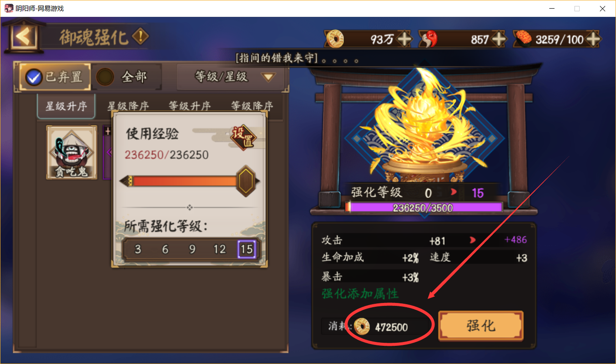Select enhancement level 3

point(138,249)
